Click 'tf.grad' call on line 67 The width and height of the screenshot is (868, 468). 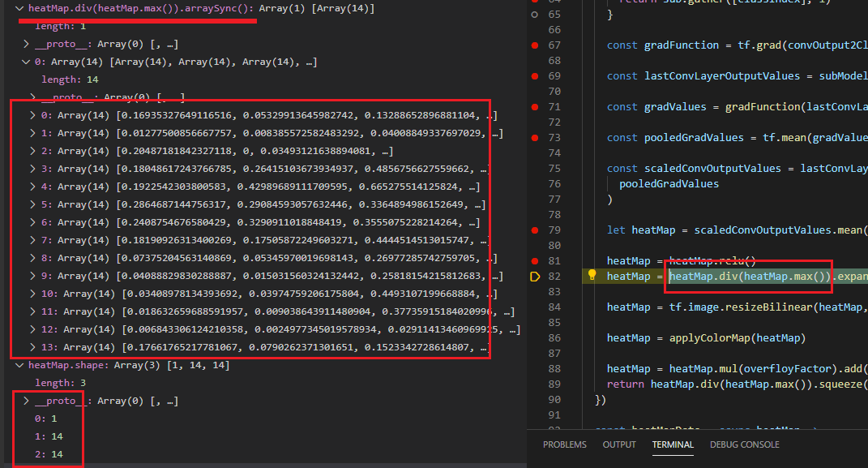tap(759, 45)
